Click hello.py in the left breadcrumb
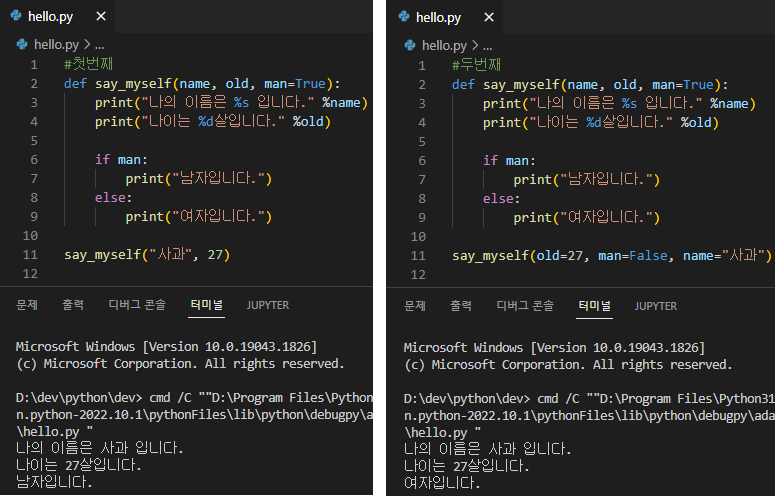 point(56,44)
